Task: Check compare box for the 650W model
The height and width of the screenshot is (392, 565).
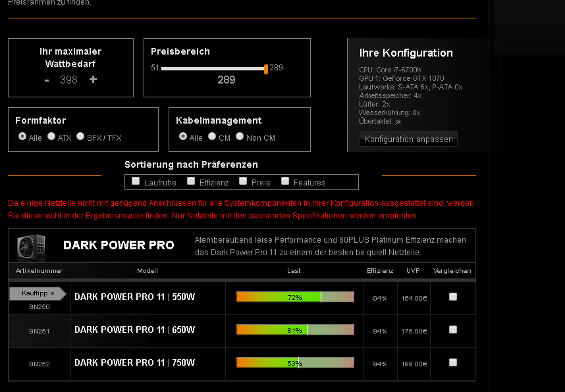Action: pyautogui.click(x=453, y=330)
